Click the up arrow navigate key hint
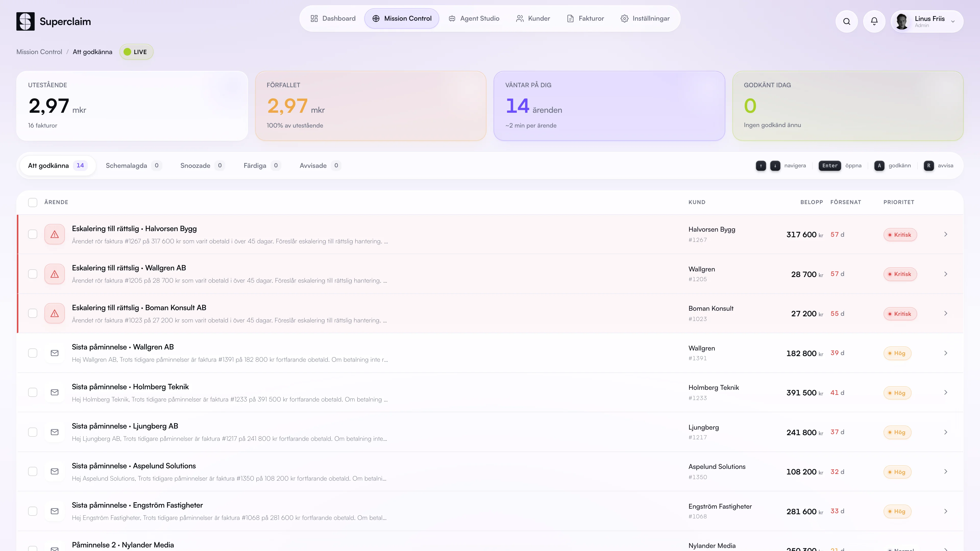This screenshot has height=551, width=980. (761, 166)
